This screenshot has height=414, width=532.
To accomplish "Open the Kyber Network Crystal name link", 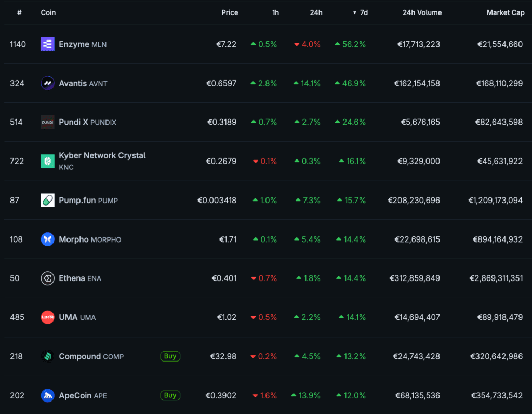I will coord(102,155).
